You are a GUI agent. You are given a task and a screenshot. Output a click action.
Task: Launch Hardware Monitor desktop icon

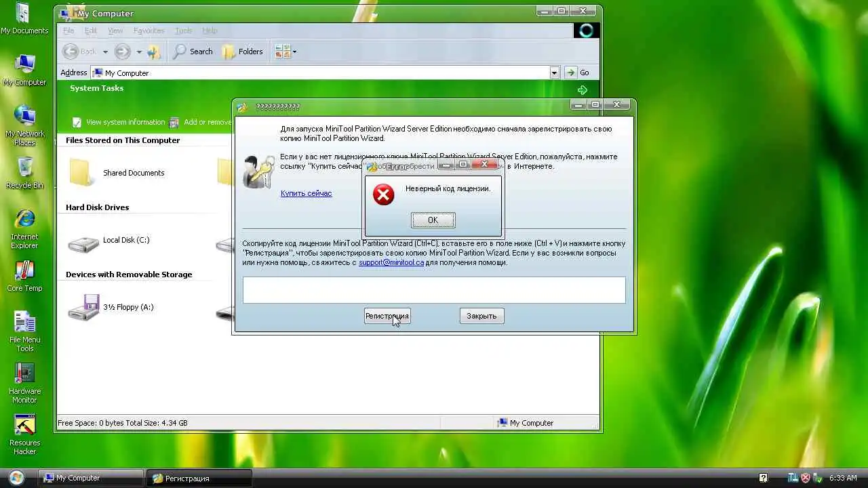coord(24,384)
